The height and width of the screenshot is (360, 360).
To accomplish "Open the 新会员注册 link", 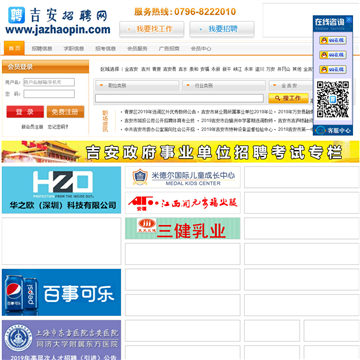I will coord(32,127).
